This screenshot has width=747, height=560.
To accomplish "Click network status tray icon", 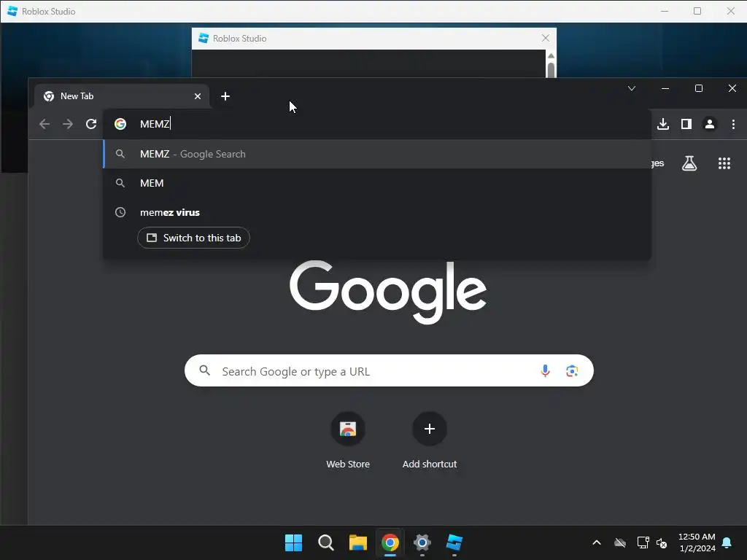I will tap(643, 542).
